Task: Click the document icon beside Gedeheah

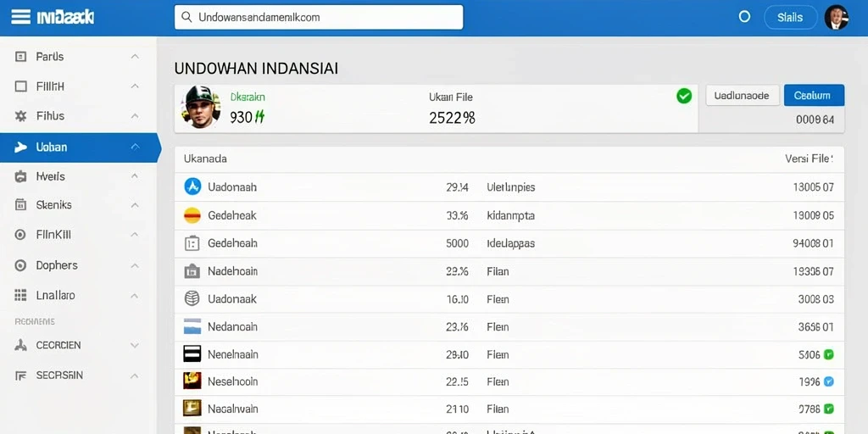Action: (192, 243)
